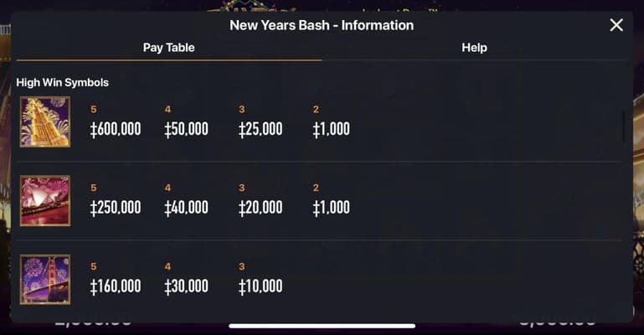This screenshot has height=335, width=644.
Task: Click the 25,000 payout for three towers
Action: (x=260, y=129)
